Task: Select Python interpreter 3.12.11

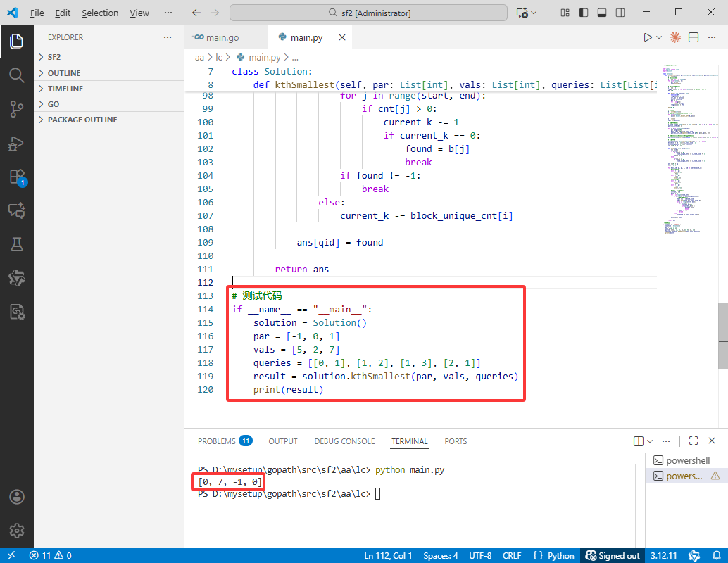Action: tap(663, 555)
